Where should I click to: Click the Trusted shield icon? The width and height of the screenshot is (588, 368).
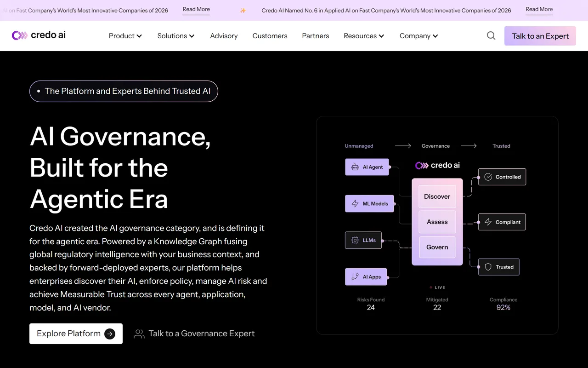(488, 267)
